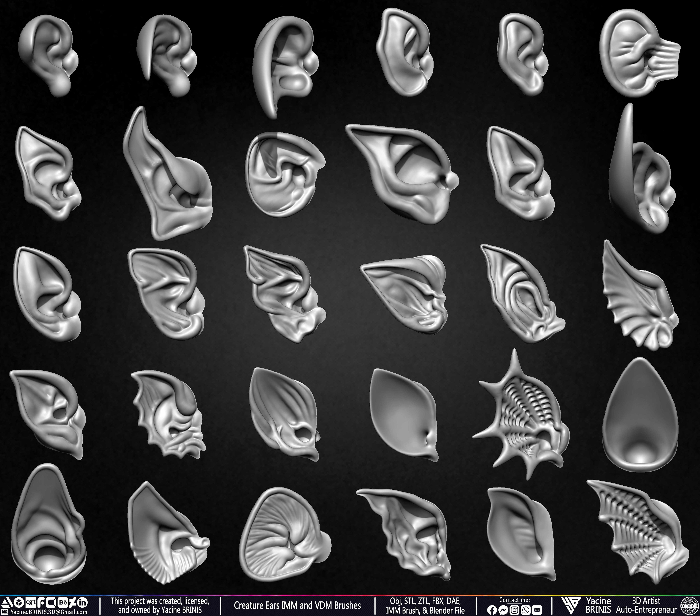The width and height of the screenshot is (700, 616).
Task: Open the LinkedIn 'in' icon
Action: (x=82, y=602)
